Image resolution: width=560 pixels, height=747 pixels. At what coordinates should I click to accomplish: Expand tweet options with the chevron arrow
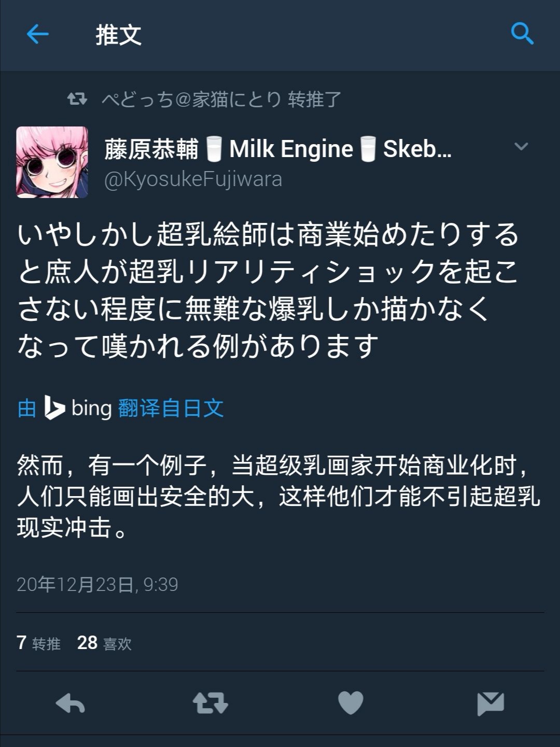pyautogui.click(x=521, y=147)
